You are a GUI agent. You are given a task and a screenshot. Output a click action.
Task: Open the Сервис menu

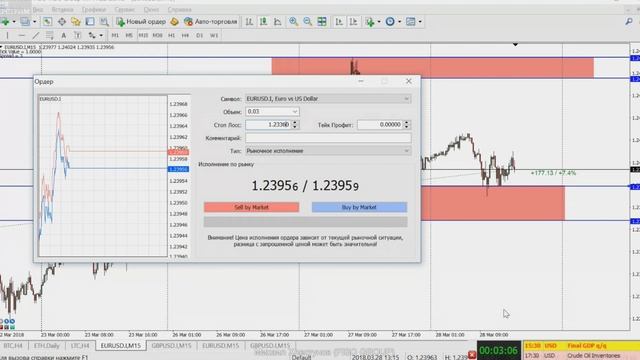(x=124, y=9)
